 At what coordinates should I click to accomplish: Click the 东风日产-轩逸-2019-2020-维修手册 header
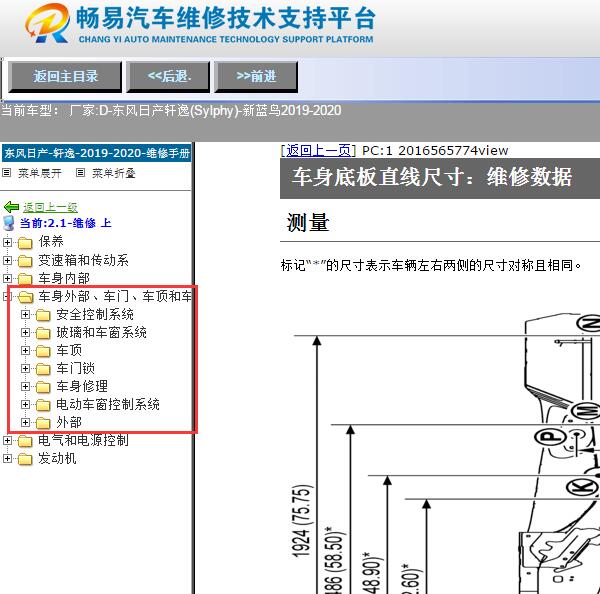[x=97, y=153]
